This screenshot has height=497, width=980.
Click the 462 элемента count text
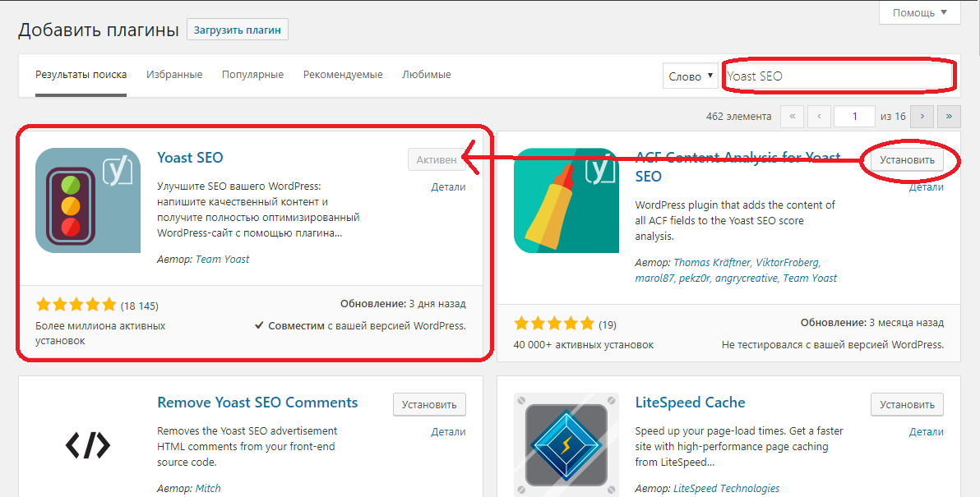click(739, 116)
